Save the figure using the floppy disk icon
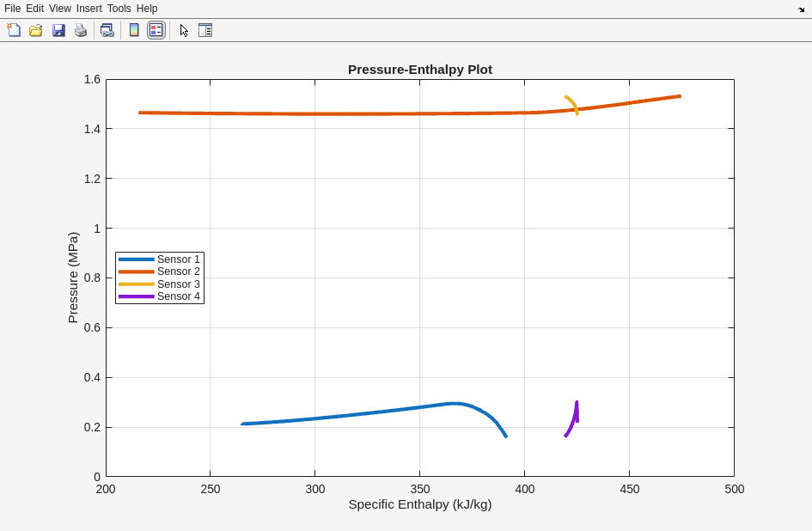 58,30
